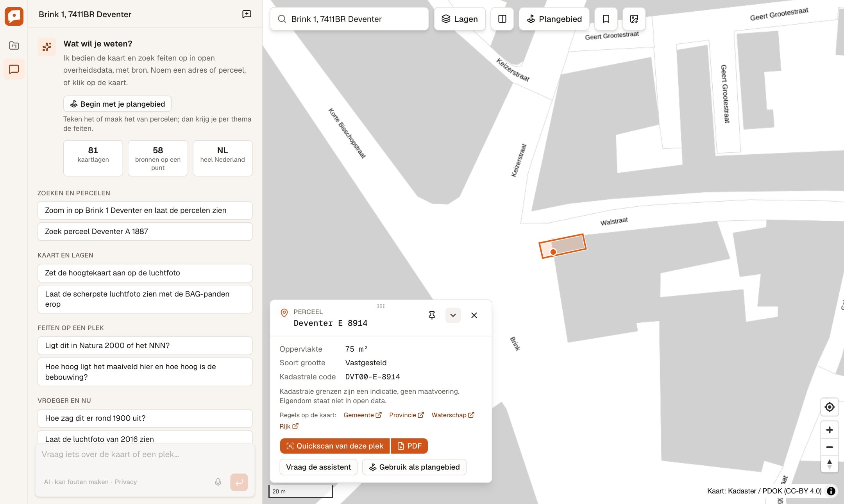
Task: Send the chat message arrow button
Action: pyautogui.click(x=239, y=482)
